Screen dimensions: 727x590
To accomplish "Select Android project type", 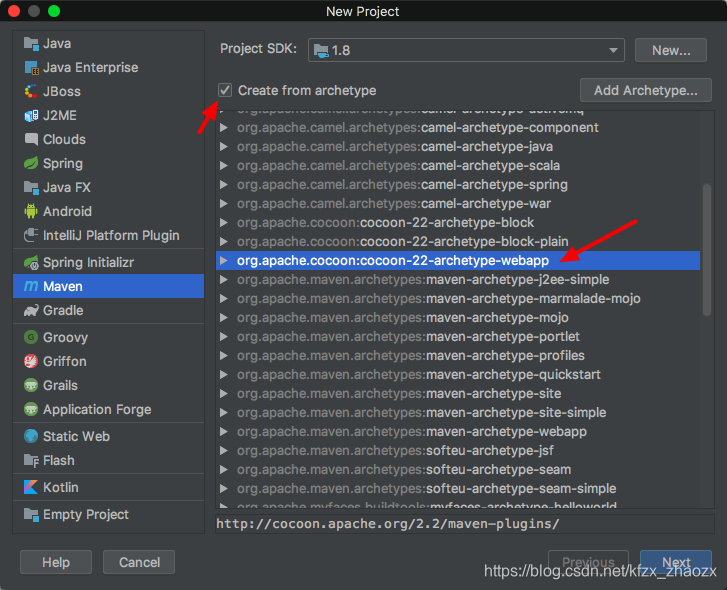I will tap(108, 211).
